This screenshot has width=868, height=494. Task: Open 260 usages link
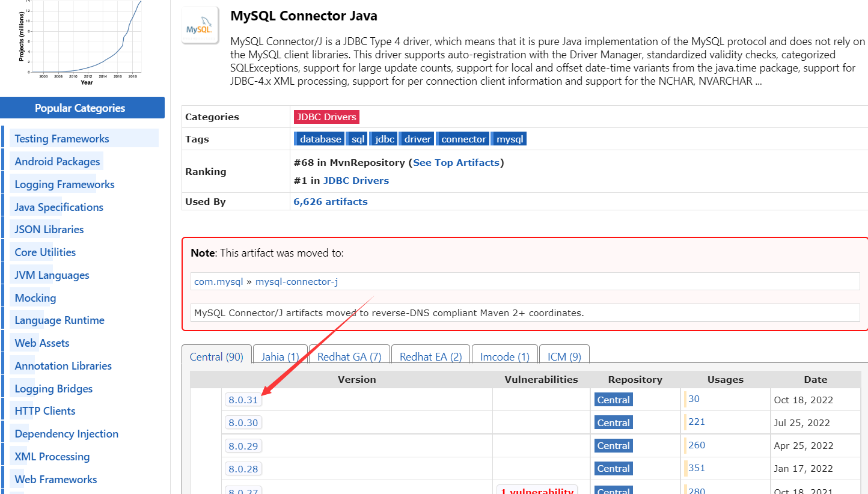point(697,445)
